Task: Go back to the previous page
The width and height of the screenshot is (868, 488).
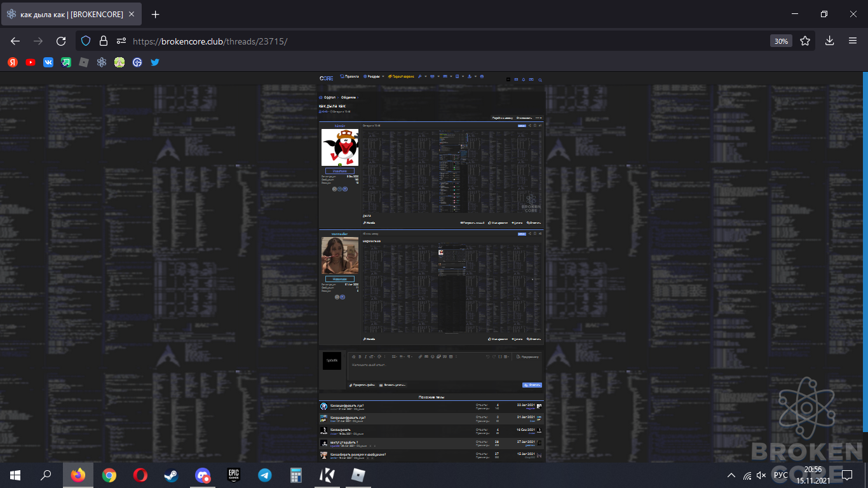Action: click(x=16, y=41)
